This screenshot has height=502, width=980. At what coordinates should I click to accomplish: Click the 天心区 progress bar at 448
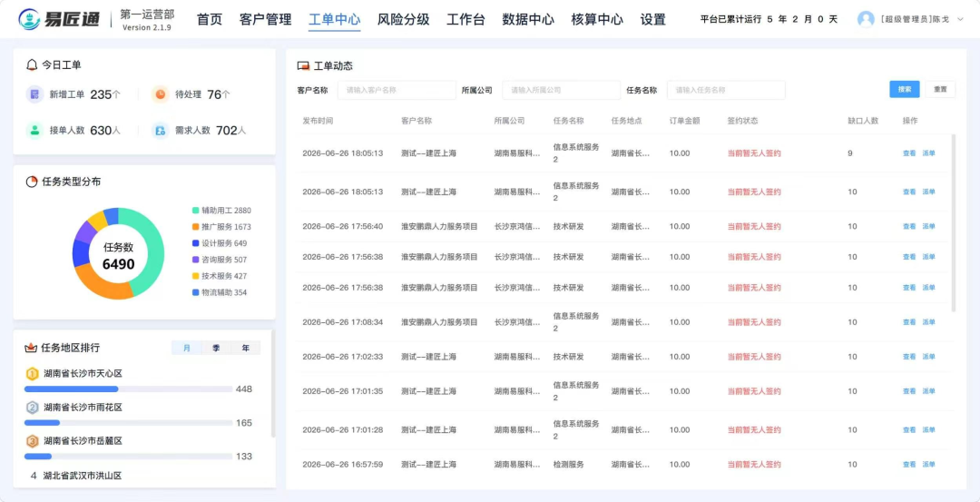click(128, 389)
